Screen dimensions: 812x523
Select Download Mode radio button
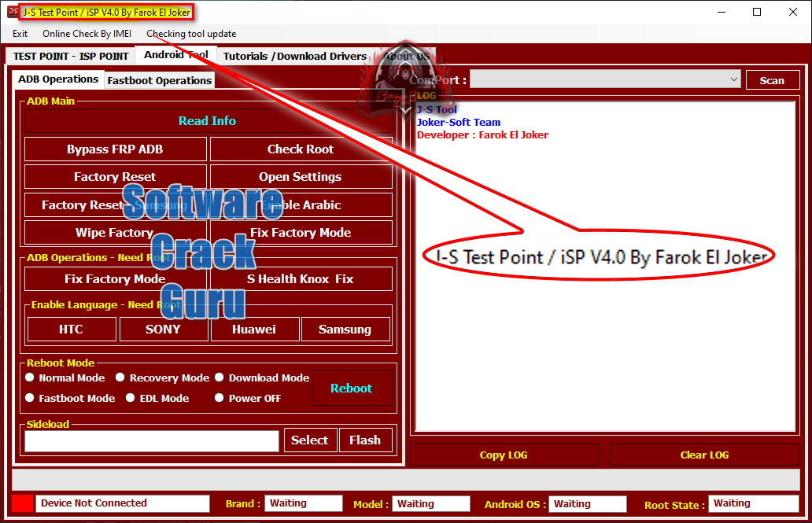click(x=220, y=378)
